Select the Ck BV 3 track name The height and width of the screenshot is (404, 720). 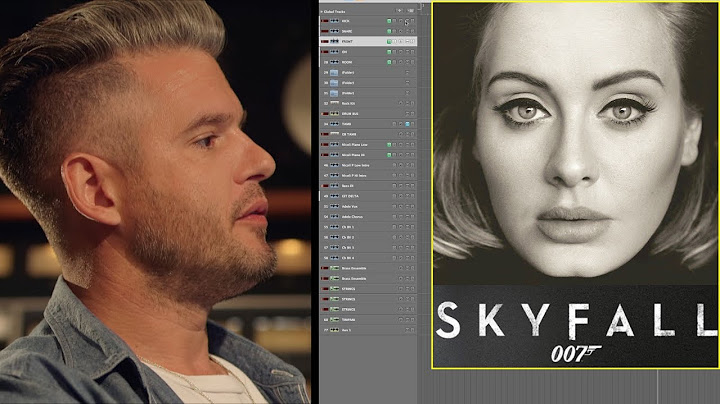(348, 247)
